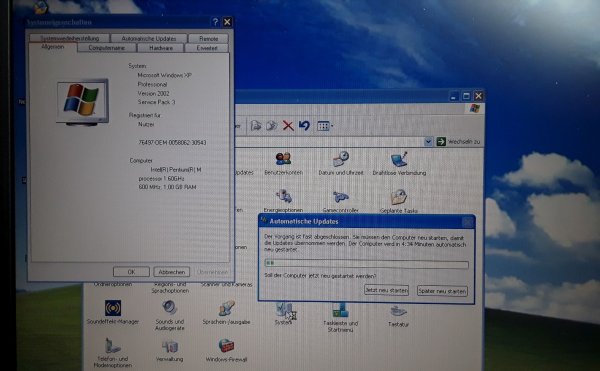The image size is (600, 371).
Task: Open the Tastatur icon
Action: pyautogui.click(x=398, y=316)
